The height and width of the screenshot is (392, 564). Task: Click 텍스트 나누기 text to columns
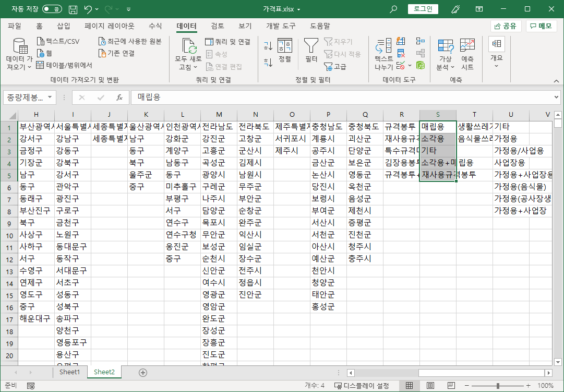[384, 54]
